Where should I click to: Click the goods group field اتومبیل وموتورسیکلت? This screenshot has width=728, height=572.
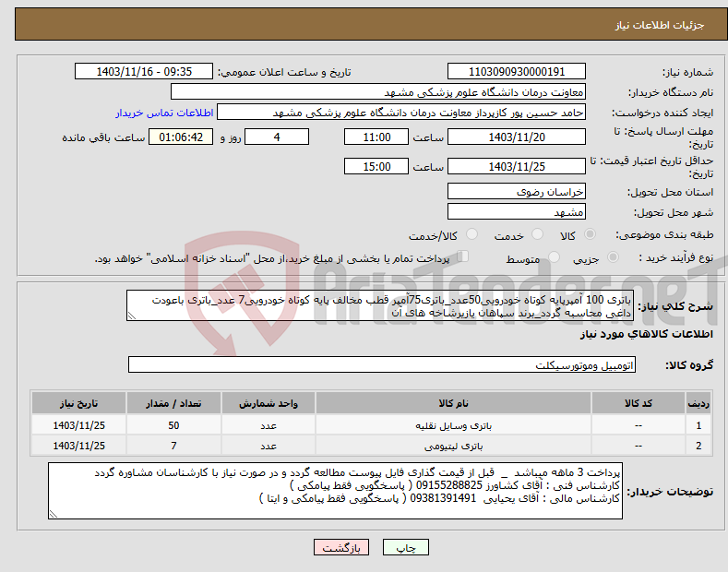coord(382,365)
